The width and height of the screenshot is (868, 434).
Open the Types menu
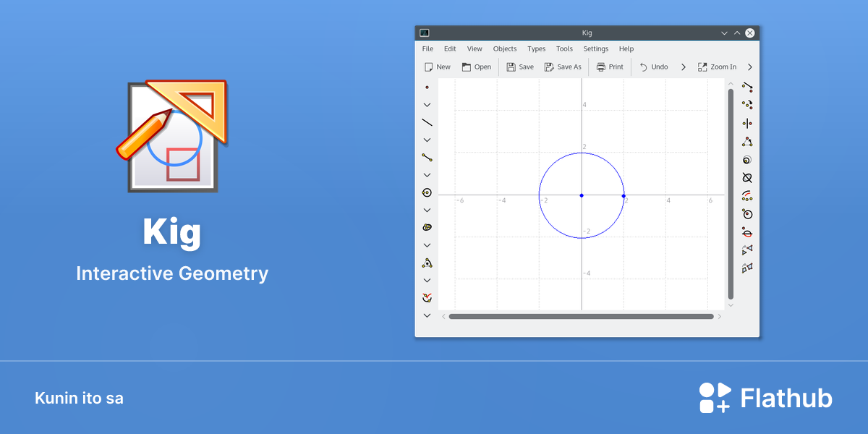pos(537,49)
